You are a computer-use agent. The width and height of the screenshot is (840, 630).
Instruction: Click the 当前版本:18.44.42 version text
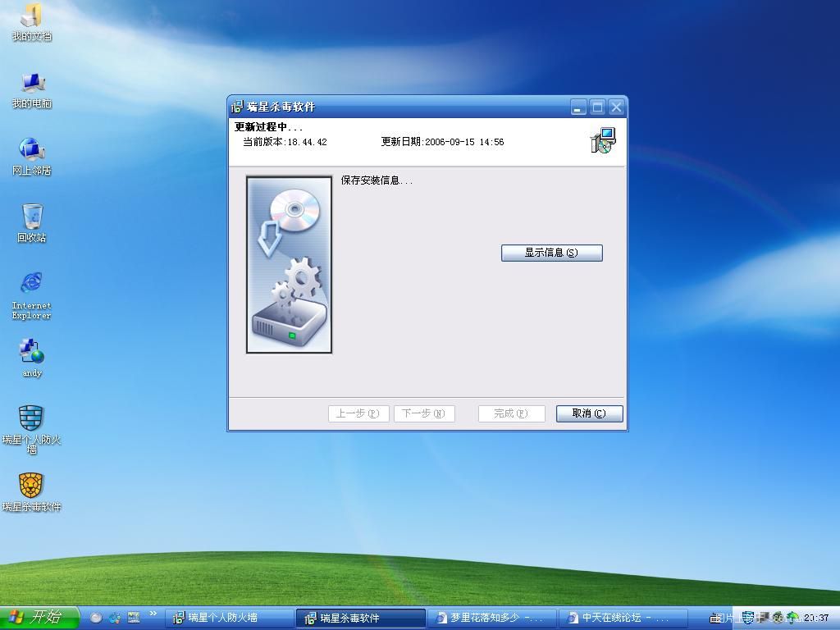click(285, 142)
